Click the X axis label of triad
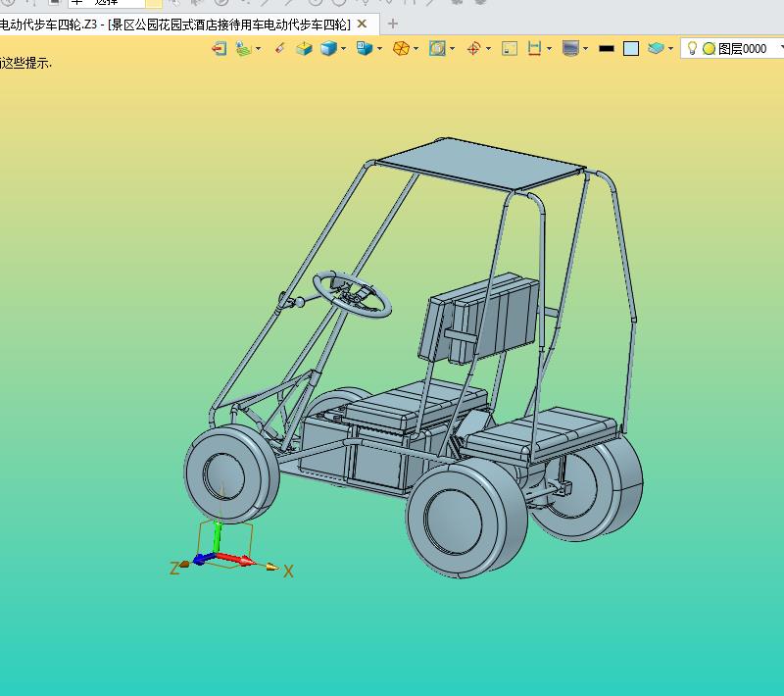Viewport: 784px width, 696px height. [x=288, y=572]
